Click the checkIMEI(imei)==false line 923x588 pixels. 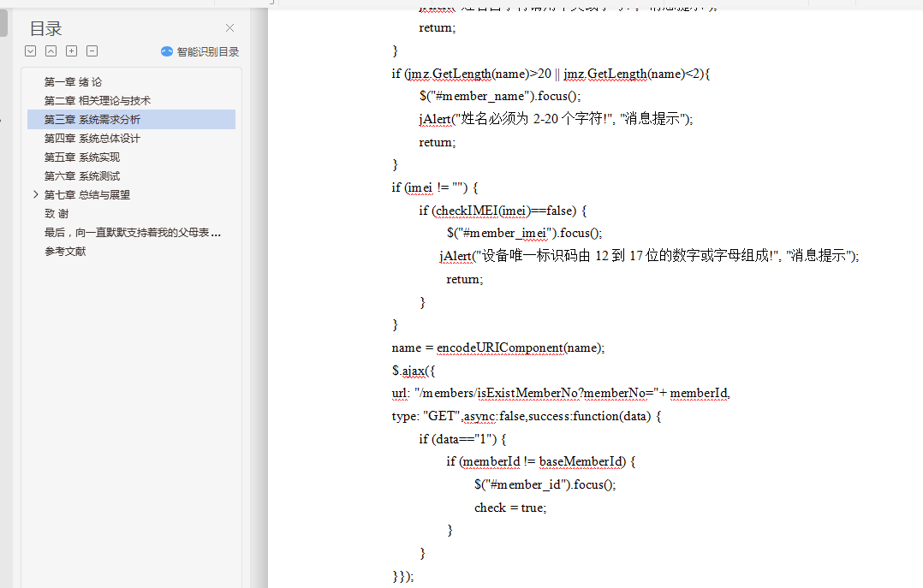click(503, 211)
